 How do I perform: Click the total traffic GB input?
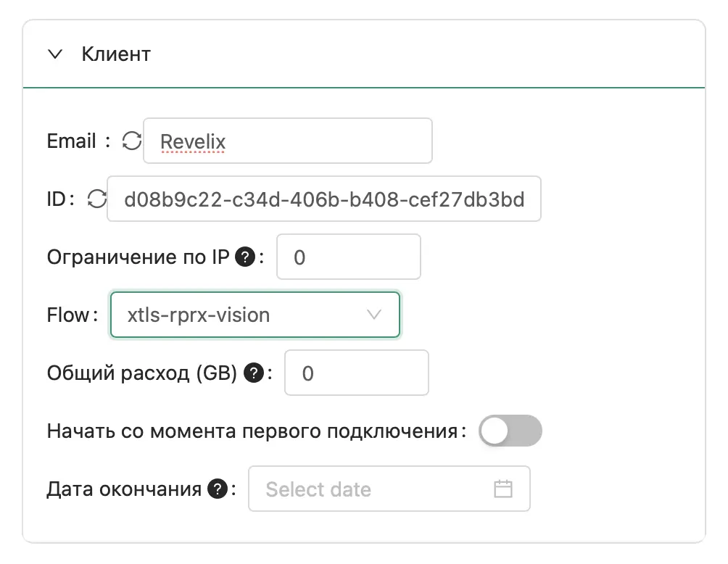tap(356, 372)
